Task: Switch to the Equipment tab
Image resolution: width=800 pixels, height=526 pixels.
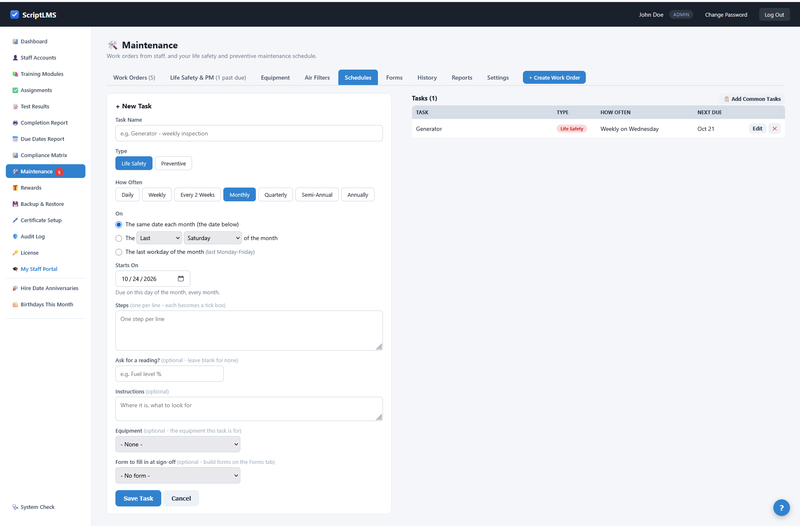Action: click(275, 78)
